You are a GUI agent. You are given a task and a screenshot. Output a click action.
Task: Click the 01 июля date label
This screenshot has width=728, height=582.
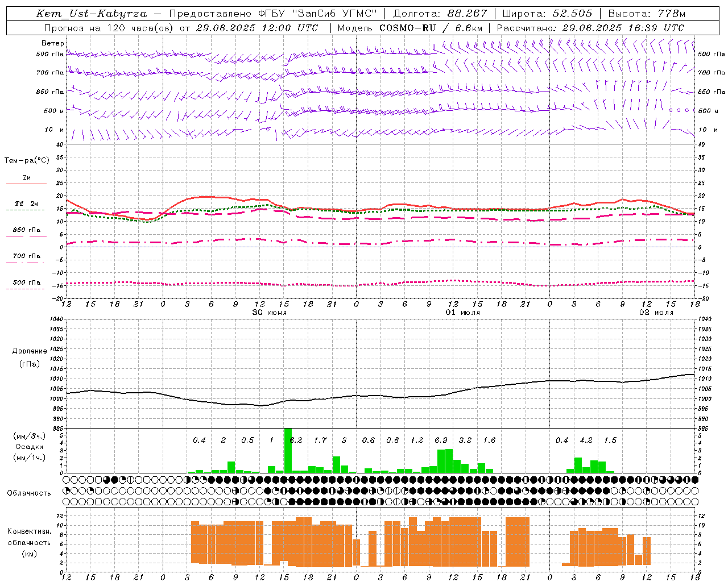pos(463,313)
